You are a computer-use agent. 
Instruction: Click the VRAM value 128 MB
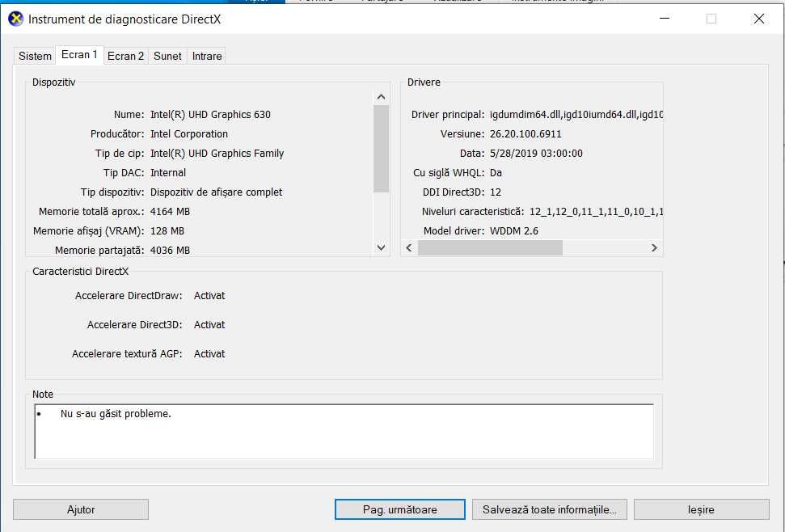(167, 231)
